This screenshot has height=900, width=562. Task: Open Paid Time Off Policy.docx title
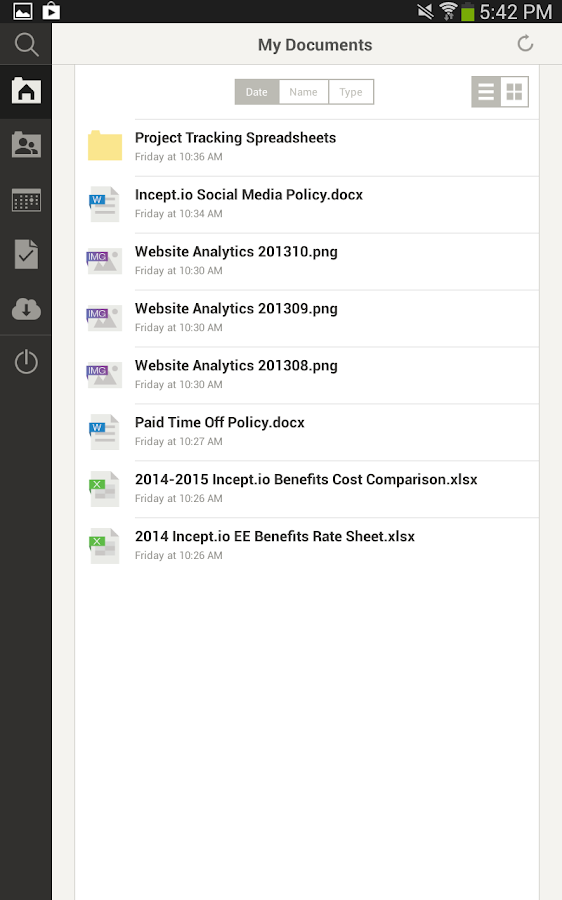[220, 422]
